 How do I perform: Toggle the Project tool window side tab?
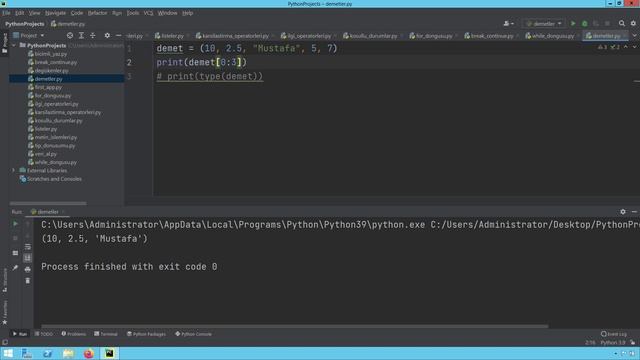click(4, 43)
